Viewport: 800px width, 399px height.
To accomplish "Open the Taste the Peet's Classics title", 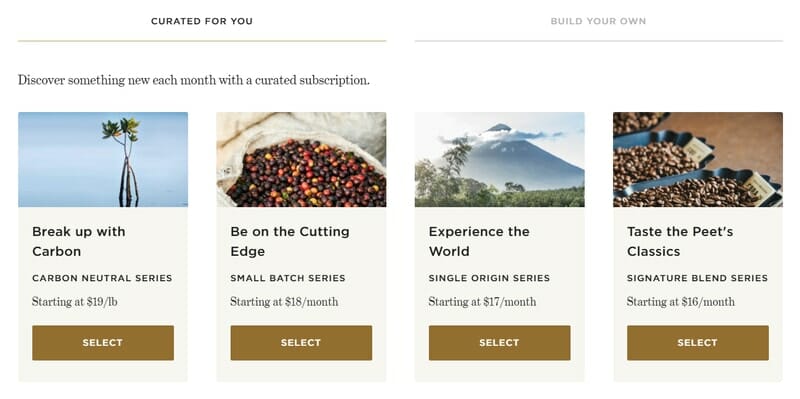I will pyautogui.click(x=680, y=241).
